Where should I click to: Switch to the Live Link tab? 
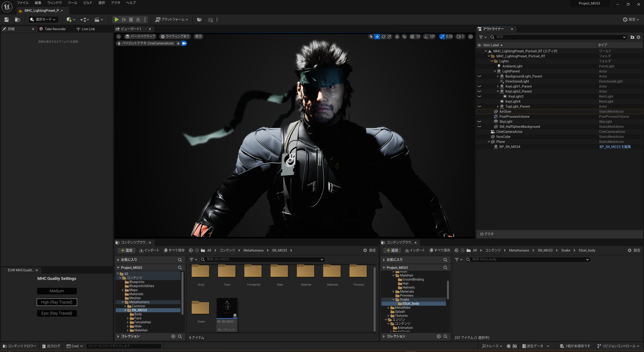(x=86, y=29)
